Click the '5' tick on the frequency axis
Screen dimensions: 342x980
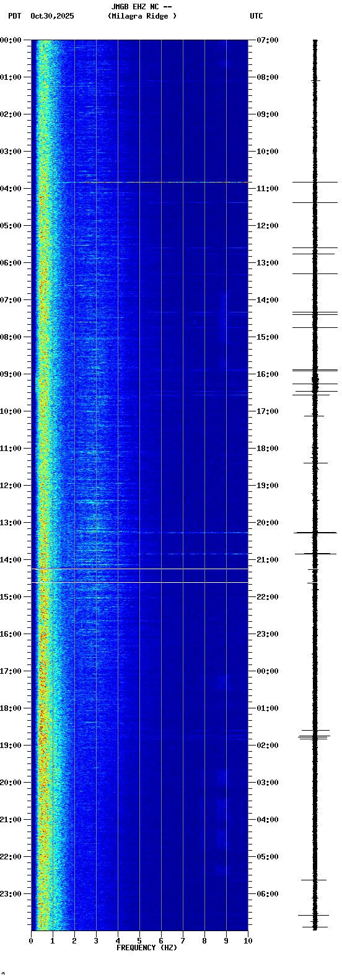[139, 941]
